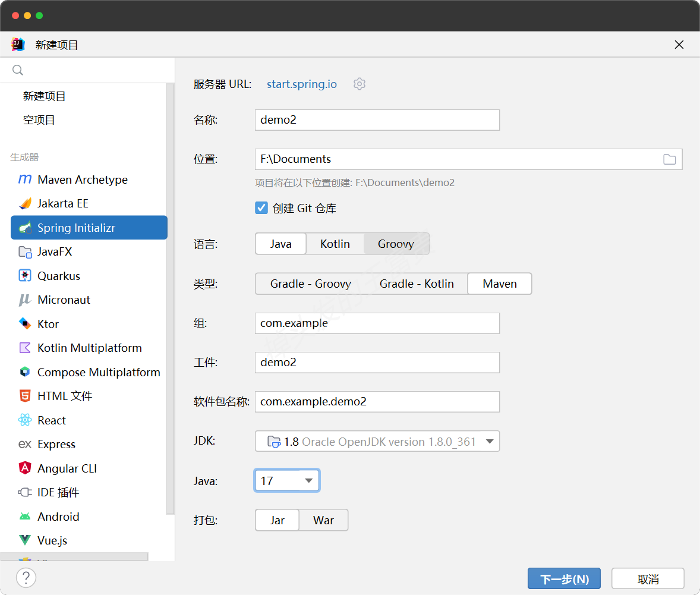
Task: Click the generator search field
Action: point(87,70)
